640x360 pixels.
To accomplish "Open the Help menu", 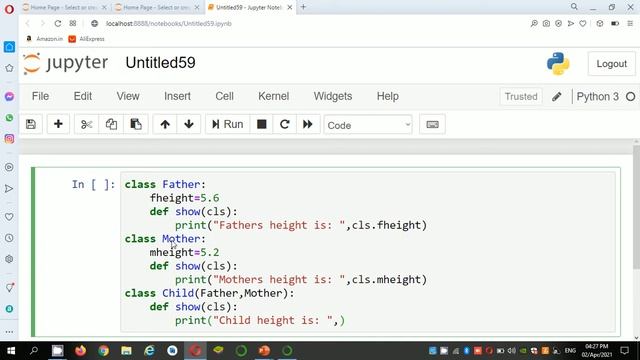I will 387,96.
